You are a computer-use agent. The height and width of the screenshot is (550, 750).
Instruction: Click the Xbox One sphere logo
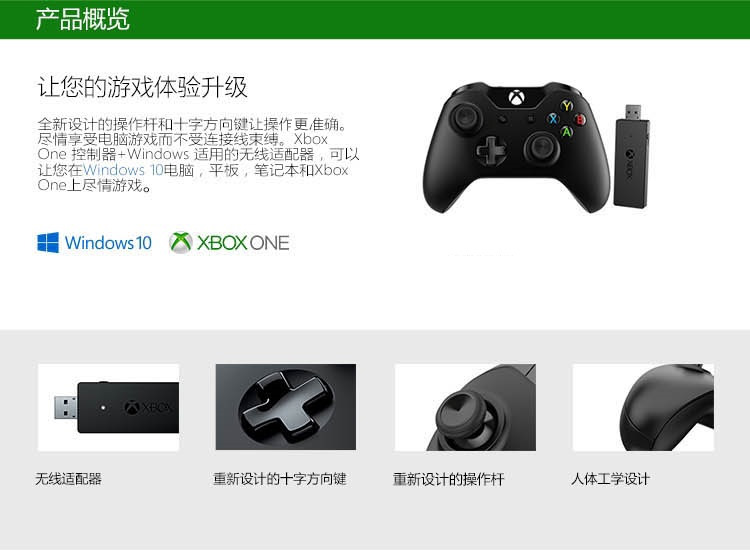point(181,242)
